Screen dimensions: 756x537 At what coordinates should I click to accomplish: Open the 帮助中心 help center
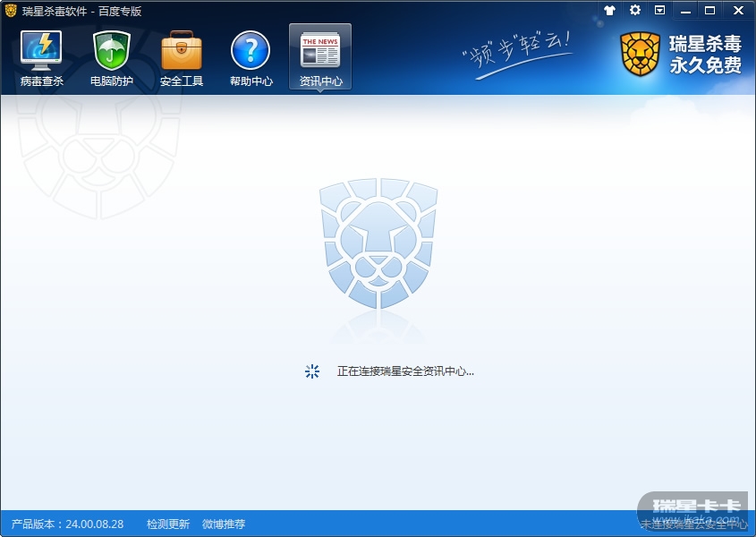251,58
